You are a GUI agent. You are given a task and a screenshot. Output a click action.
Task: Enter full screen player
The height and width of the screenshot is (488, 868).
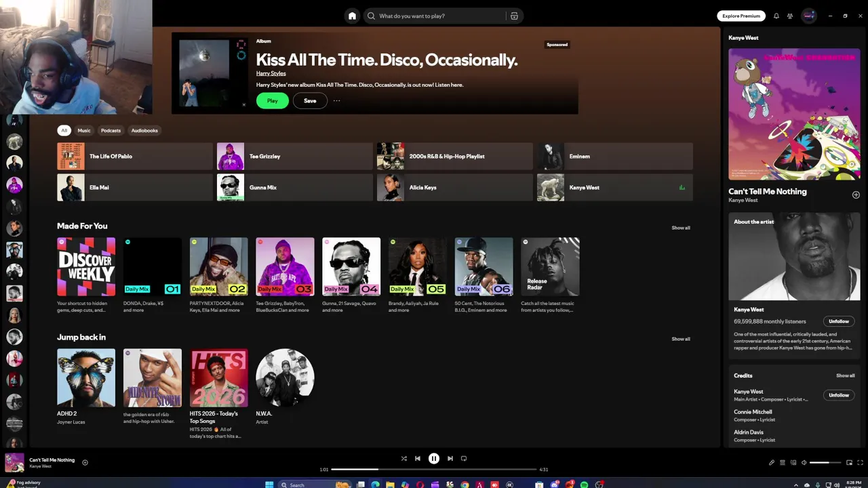[x=860, y=462]
